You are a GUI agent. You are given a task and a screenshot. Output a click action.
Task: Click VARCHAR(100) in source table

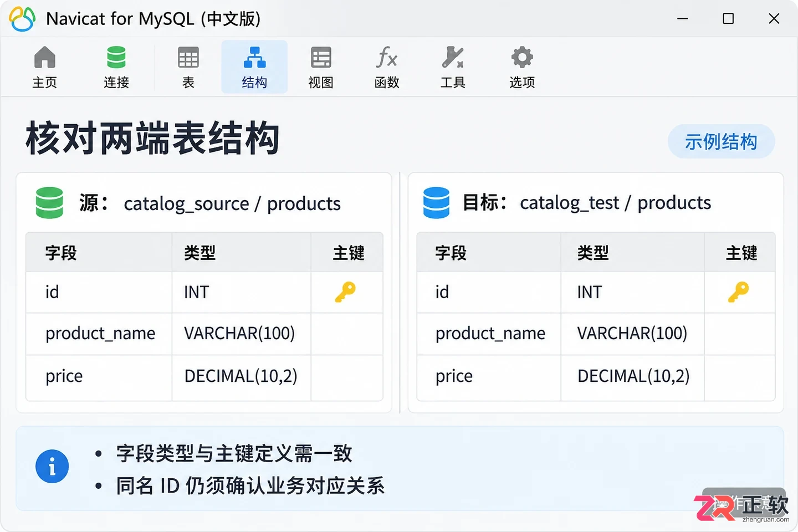click(x=239, y=334)
